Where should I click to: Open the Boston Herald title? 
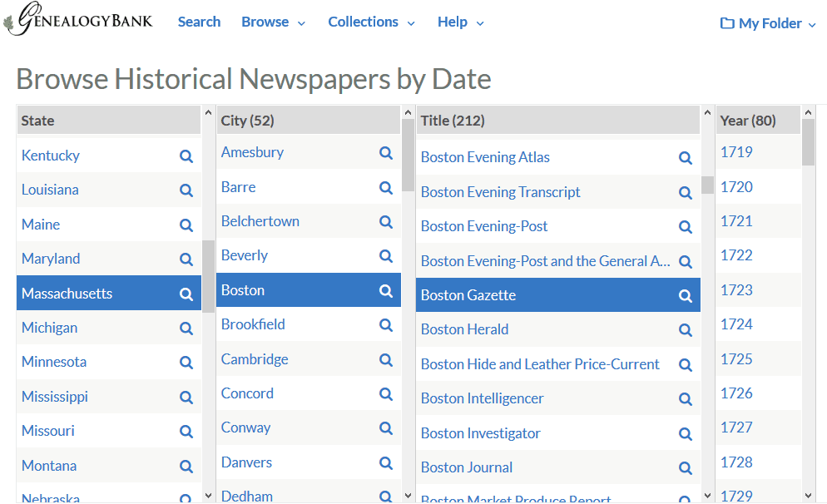tap(464, 329)
